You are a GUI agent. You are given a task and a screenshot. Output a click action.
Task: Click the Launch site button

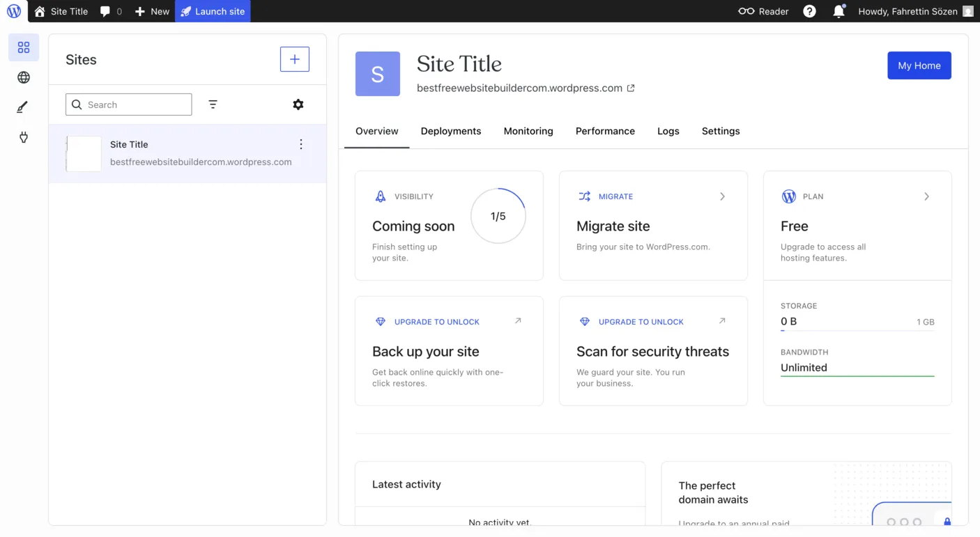point(213,11)
